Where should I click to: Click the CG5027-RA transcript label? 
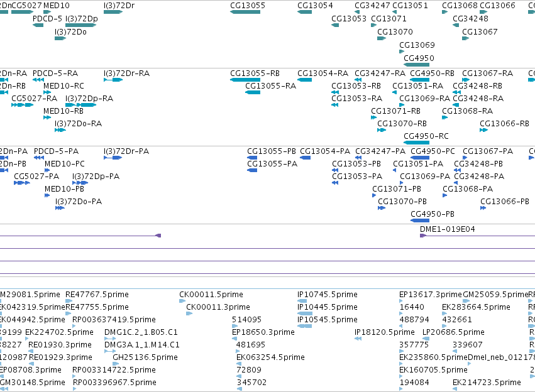pyautogui.click(x=35, y=99)
